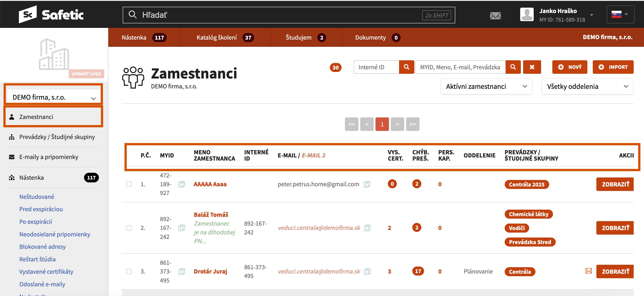Copy MYID 892-167-242 with copy icon
This screenshot has height=296, width=644.
click(182, 228)
